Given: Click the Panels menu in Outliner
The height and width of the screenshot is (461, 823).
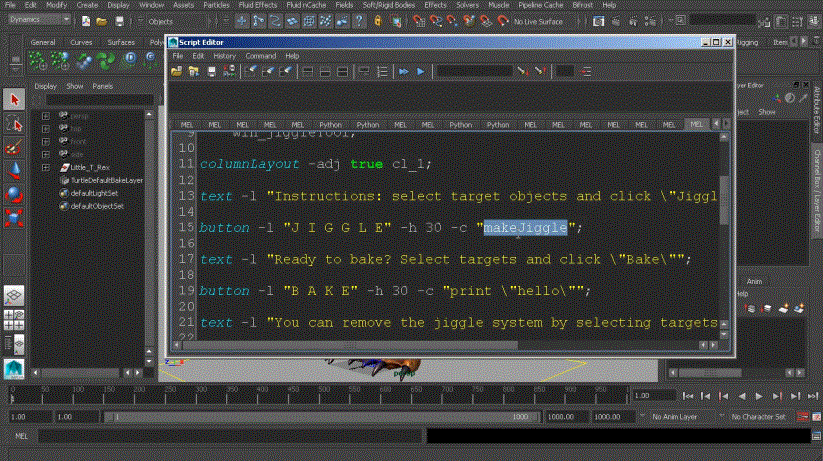Looking at the screenshot, I should click(x=102, y=86).
